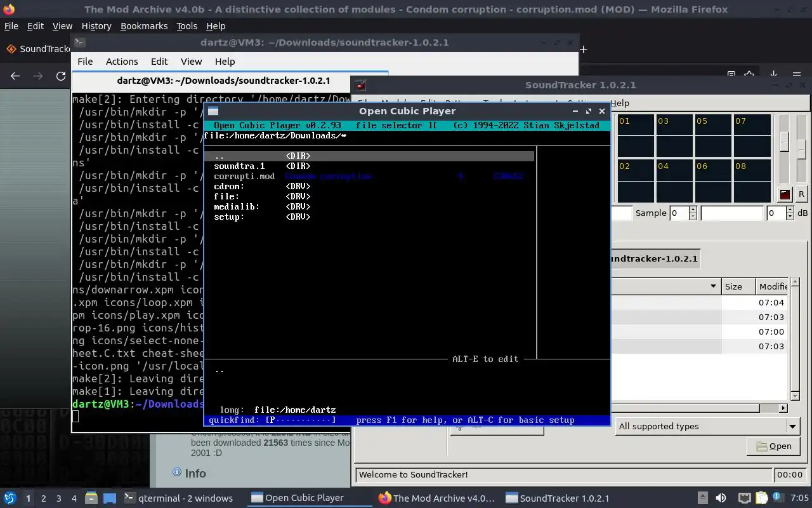Image resolution: width=812 pixels, height=508 pixels.
Task: Select the corrupti.mod file entry
Action: [x=369, y=176]
